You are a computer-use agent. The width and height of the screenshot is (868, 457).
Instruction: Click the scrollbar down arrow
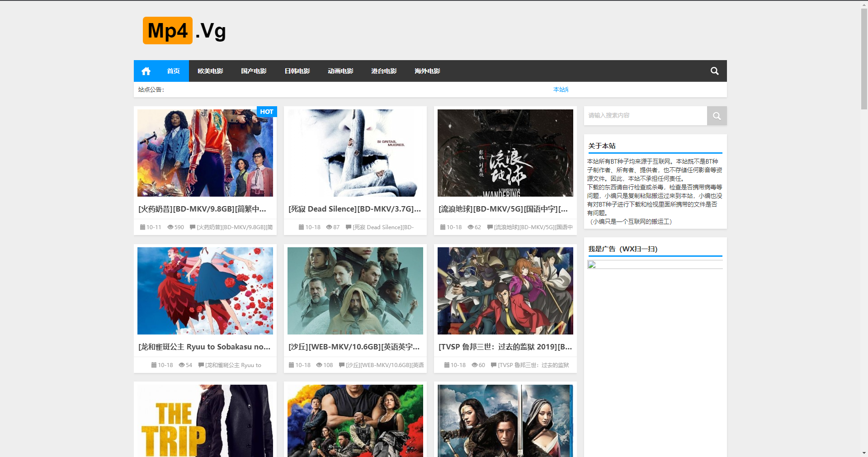(864, 453)
